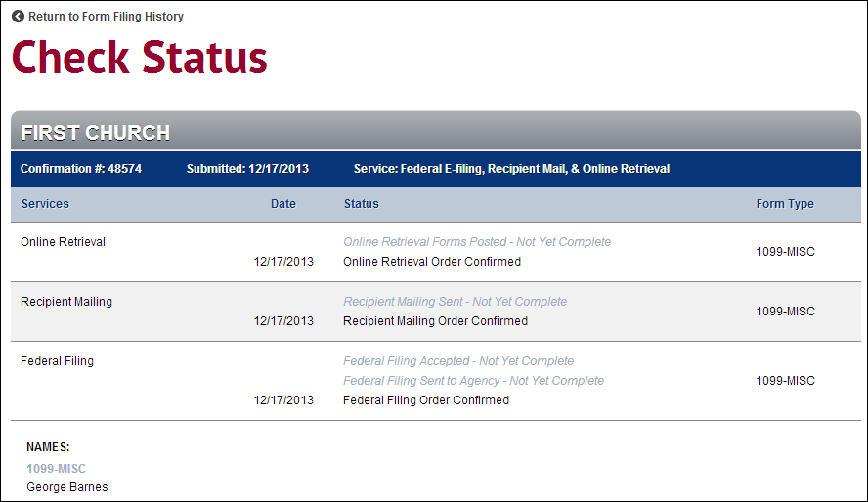The image size is (868, 502).
Task: Click the Services column header
Action: click(x=45, y=204)
